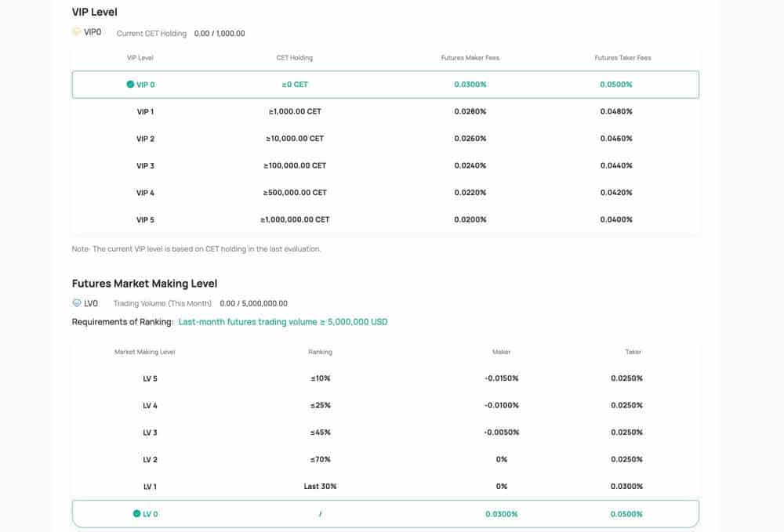Image resolution: width=784 pixels, height=532 pixels.
Task: Click the CET Holding column header
Action: point(295,58)
